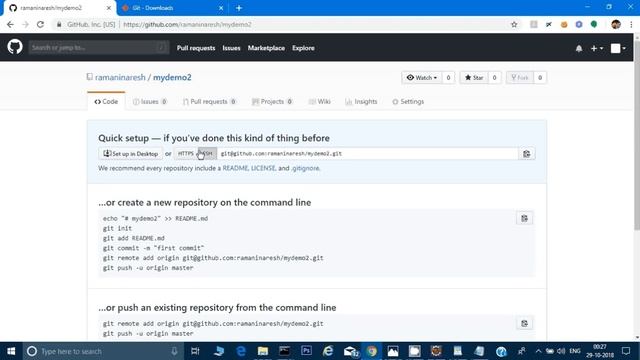
Task: Open the Wiki tab
Action: click(320, 102)
